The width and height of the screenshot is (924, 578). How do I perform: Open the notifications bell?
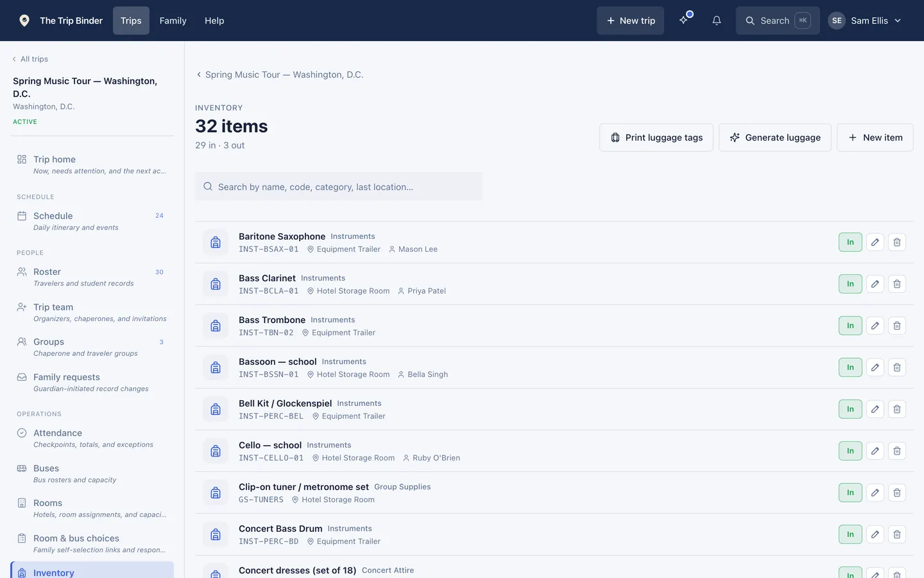click(717, 21)
